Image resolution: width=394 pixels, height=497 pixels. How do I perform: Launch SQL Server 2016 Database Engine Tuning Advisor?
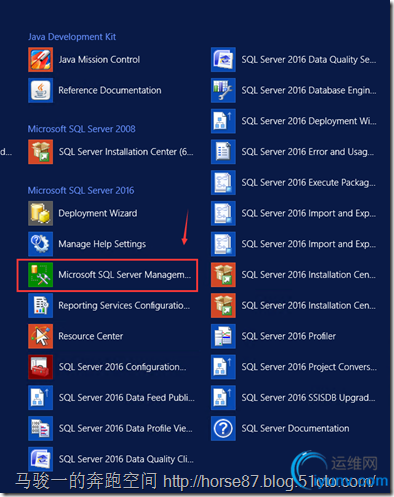(294, 90)
